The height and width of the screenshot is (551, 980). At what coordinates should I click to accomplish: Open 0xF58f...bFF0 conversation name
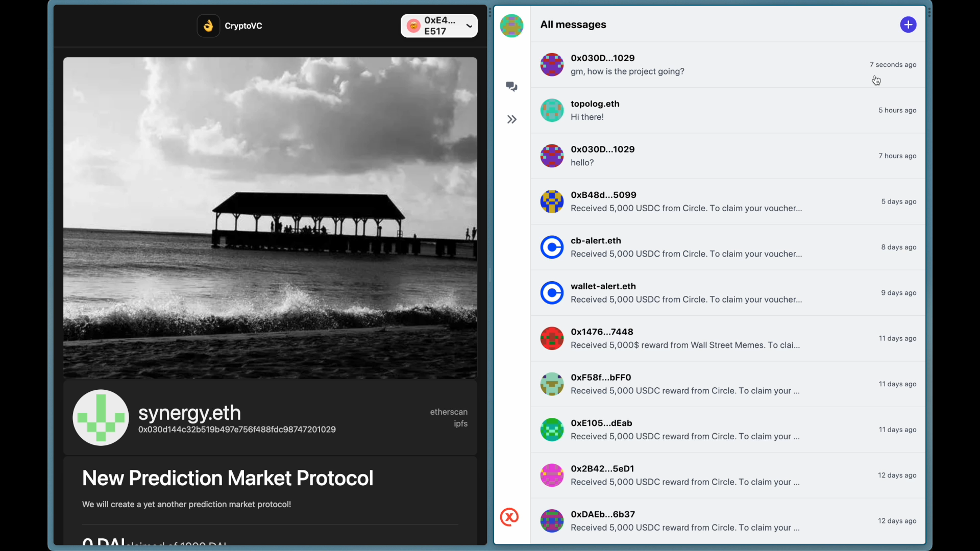click(601, 378)
